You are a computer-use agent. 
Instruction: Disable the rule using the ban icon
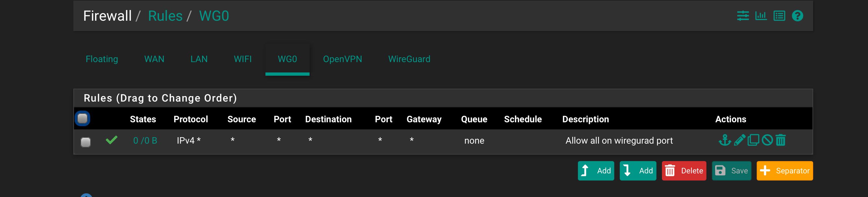pos(767,140)
